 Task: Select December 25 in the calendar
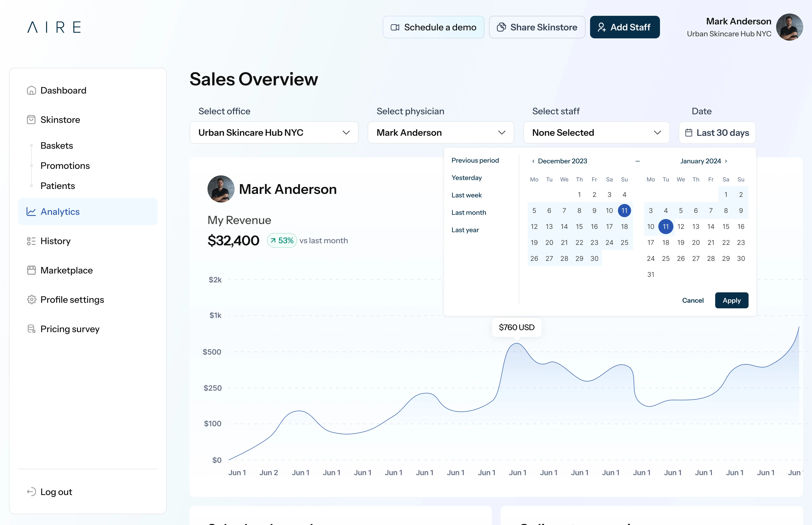point(624,243)
